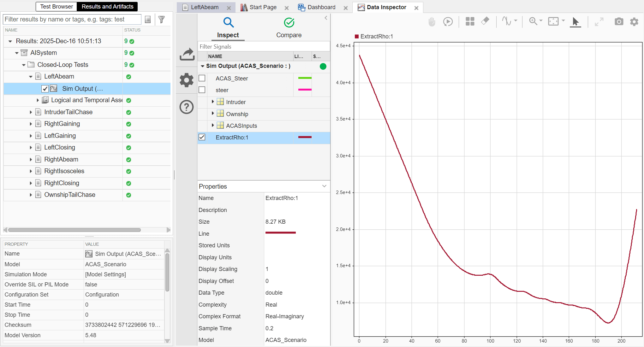Open the Start Page tab

coord(263,7)
